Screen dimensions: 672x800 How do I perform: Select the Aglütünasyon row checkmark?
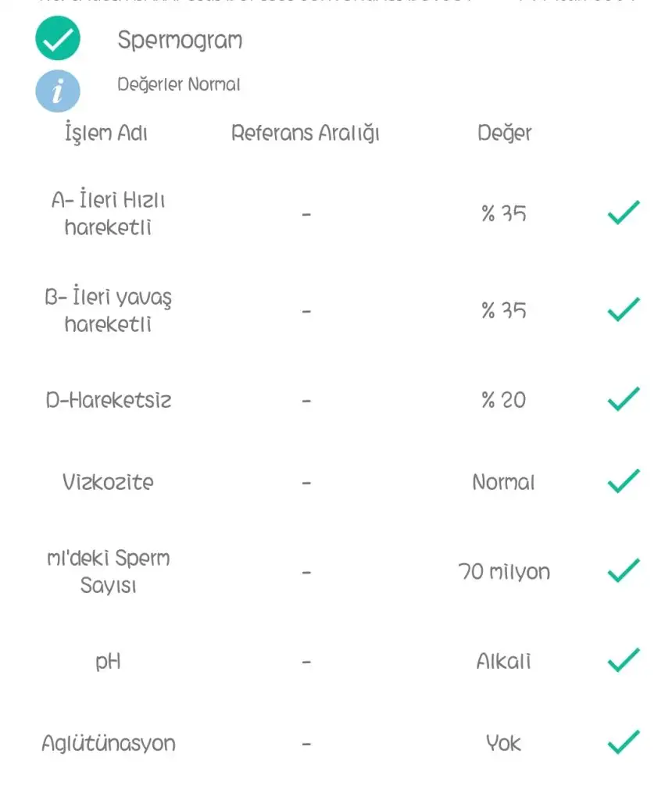point(624,742)
